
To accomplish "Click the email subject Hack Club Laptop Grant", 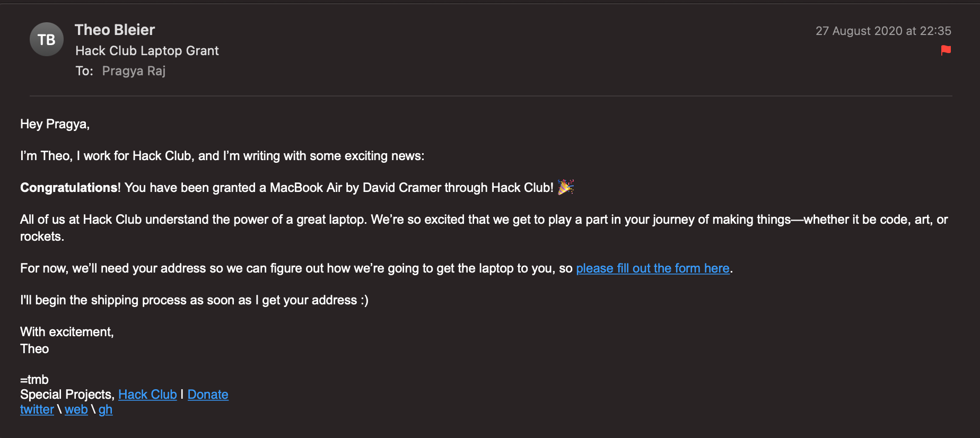I will (x=147, y=50).
